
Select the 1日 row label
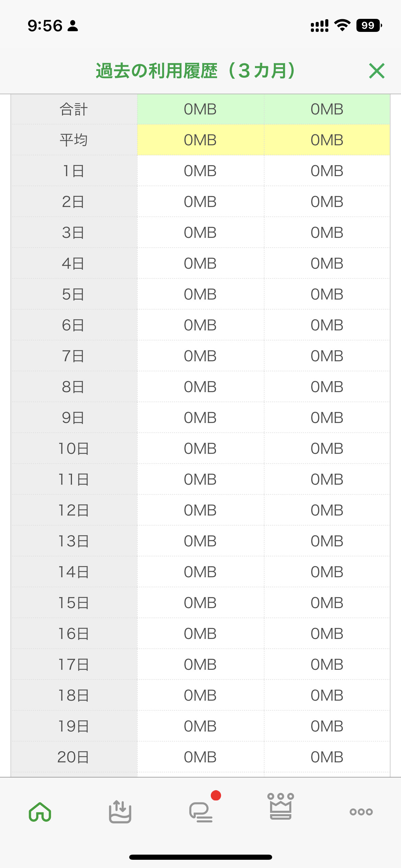[74, 171]
